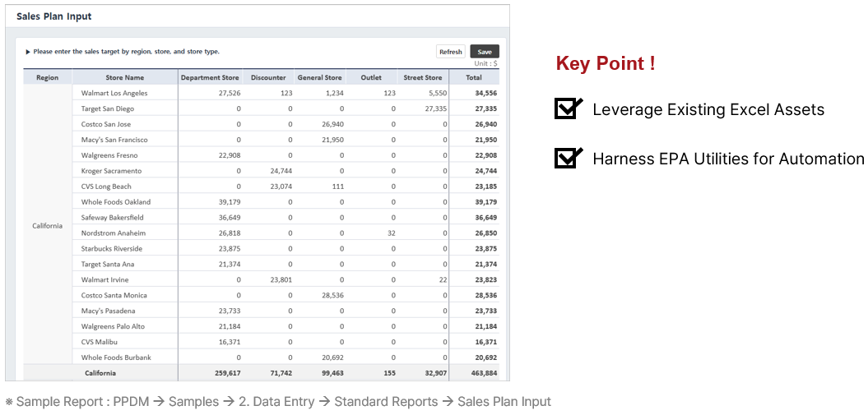Select Discounter cell for Kroger Sacramento

269,171
